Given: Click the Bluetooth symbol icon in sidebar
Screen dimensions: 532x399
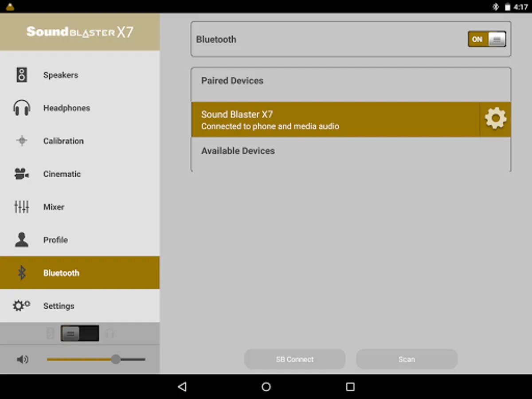Looking at the screenshot, I should click(22, 273).
